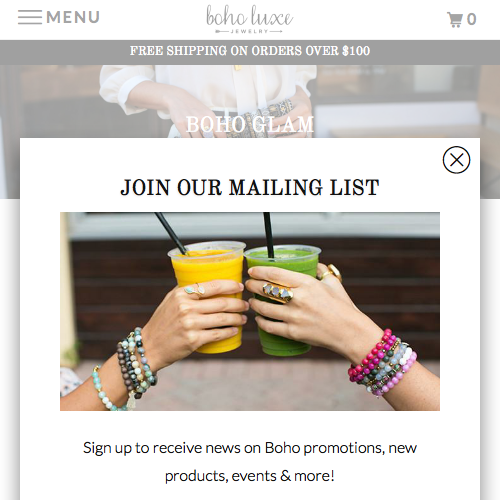Click the black straw in green smoothie
500x500 pixels.
pyautogui.click(x=269, y=235)
